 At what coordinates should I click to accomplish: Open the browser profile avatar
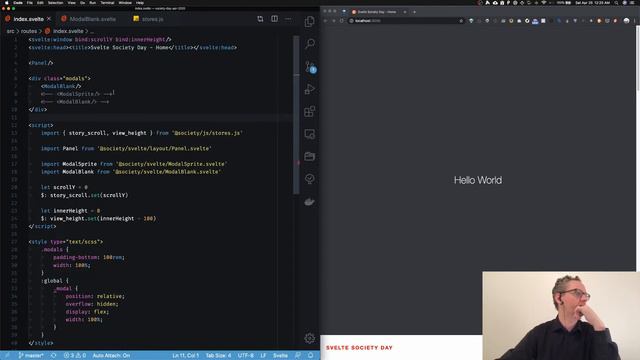coord(627,20)
